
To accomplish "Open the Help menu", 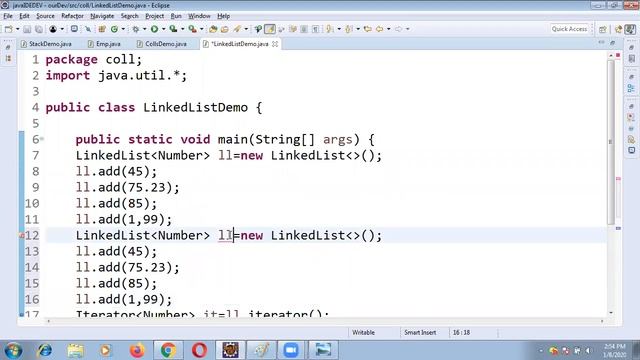I will pos(223,16).
